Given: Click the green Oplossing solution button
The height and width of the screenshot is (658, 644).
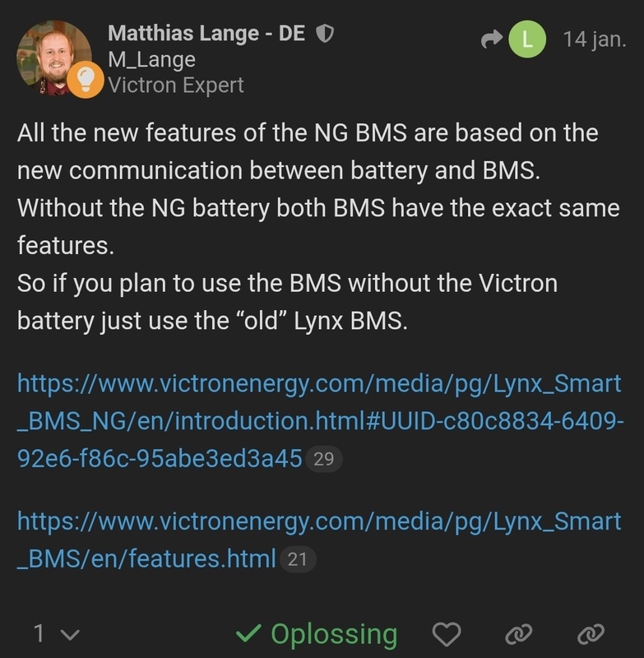Looking at the screenshot, I should 316,633.
